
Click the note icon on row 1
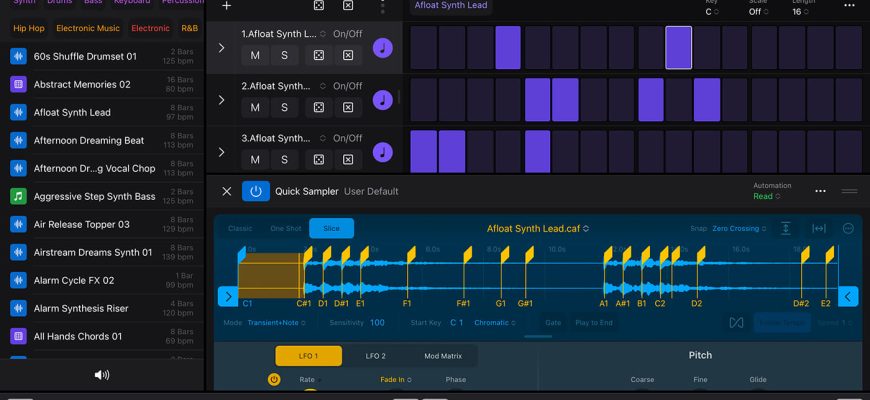pyautogui.click(x=382, y=47)
